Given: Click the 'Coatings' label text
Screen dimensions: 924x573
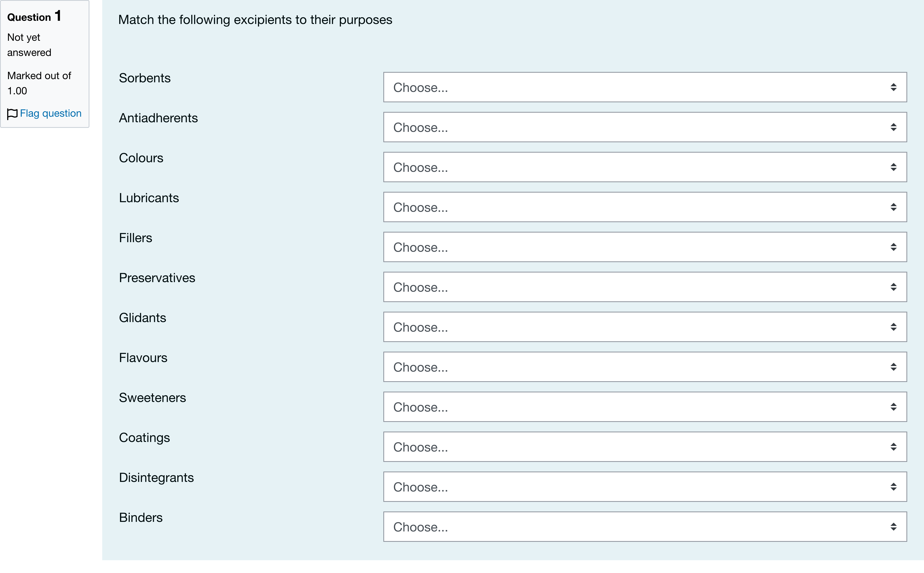Looking at the screenshot, I should point(144,438).
